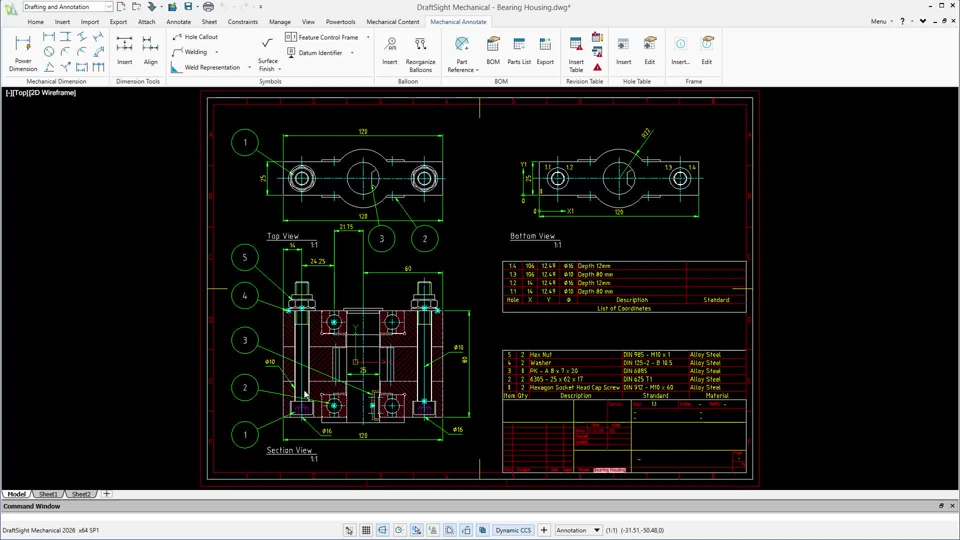Toggle Dynamic CCS in status bar
The height and width of the screenshot is (540, 960).
pos(513,530)
